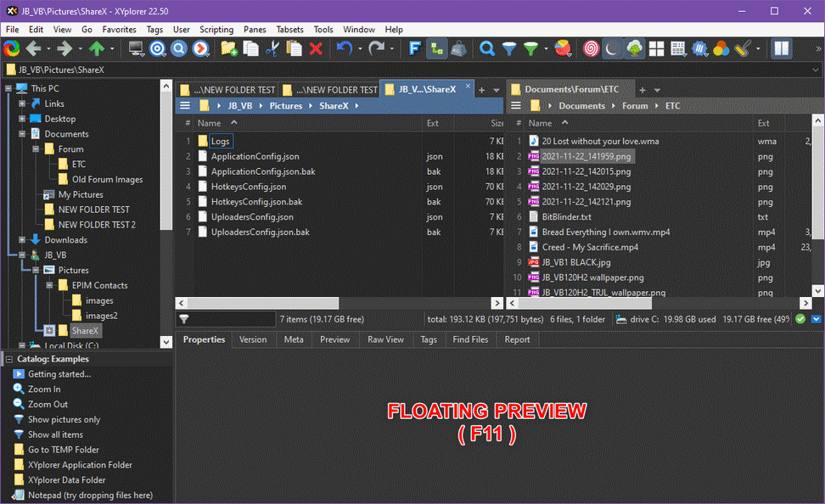Toggle dual pane with the panes icon
Screen dimensions: 825x504
click(782, 49)
